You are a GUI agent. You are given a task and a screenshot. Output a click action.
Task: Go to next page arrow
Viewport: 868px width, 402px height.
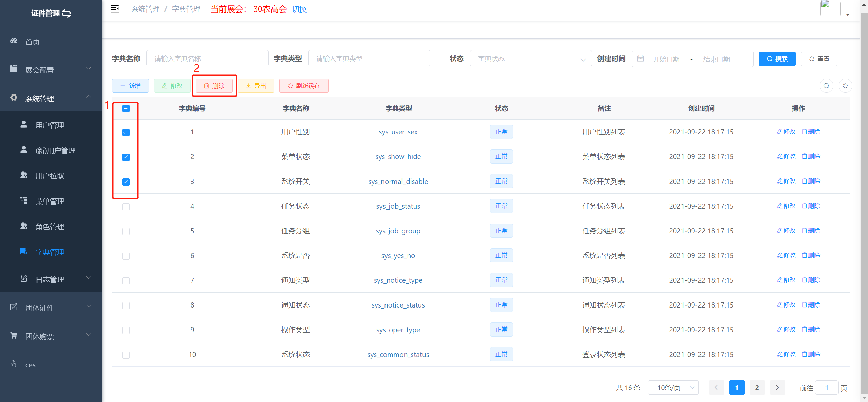[777, 387]
